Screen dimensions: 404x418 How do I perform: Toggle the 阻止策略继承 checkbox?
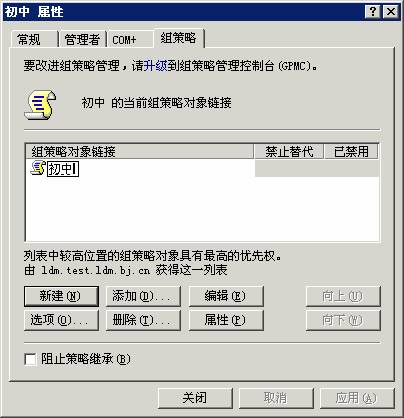(x=30, y=359)
